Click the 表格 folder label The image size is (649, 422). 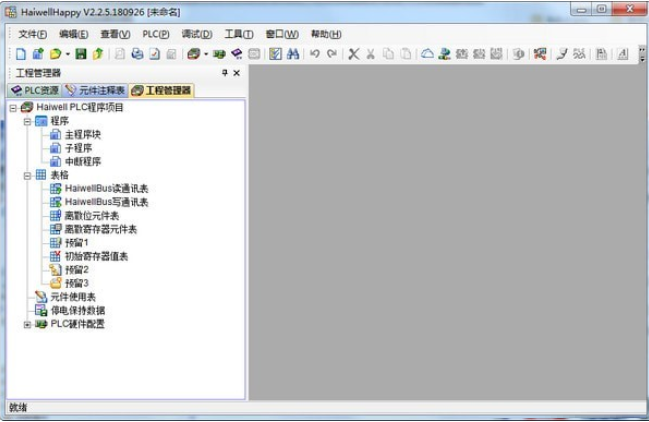pyautogui.click(x=59, y=175)
